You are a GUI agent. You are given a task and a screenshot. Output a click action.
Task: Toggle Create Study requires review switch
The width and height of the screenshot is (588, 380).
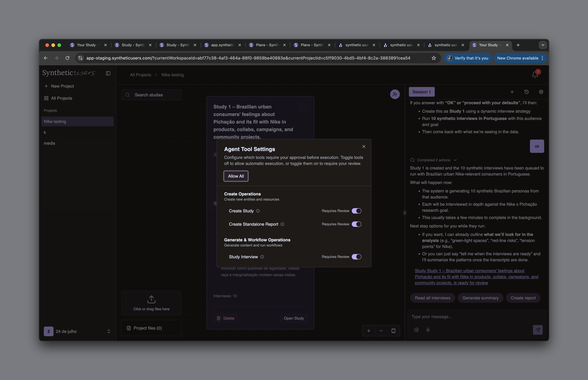pyautogui.click(x=356, y=211)
